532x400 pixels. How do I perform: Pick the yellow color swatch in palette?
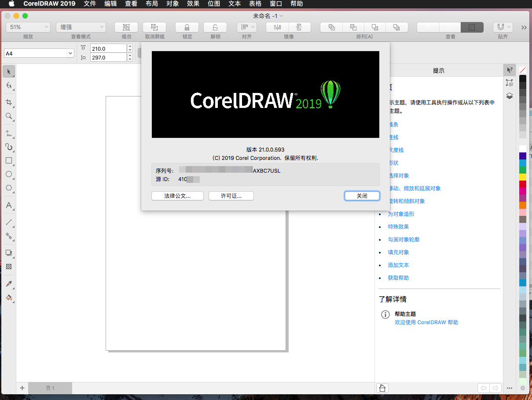pos(522,177)
